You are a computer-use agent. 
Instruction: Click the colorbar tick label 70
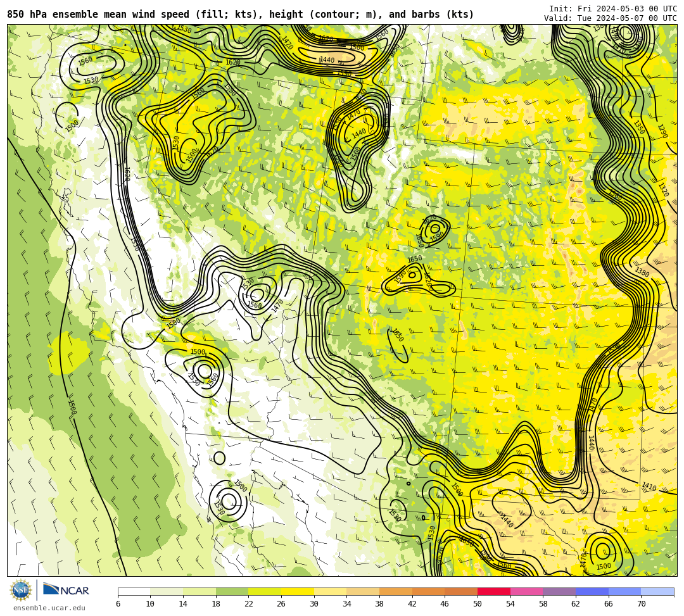pyautogui.click(x=641, y=604)
